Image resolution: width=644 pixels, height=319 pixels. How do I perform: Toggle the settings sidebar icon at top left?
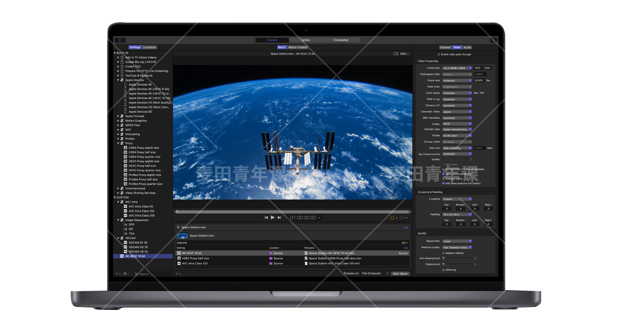click(121, 40)
